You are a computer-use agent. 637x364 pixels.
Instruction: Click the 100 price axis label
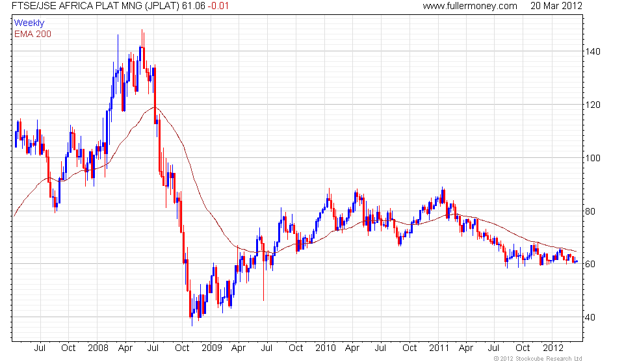[592, 158]
